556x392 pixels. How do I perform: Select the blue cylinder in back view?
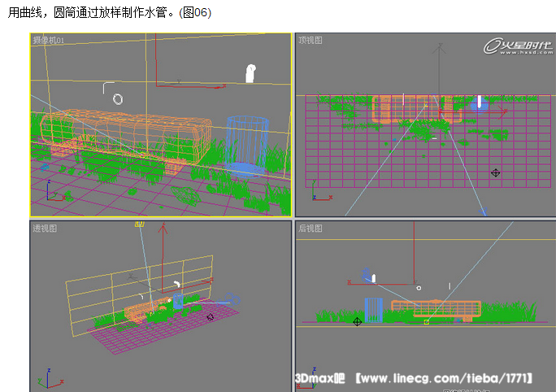pyautogui.click(x=374, y=310)
